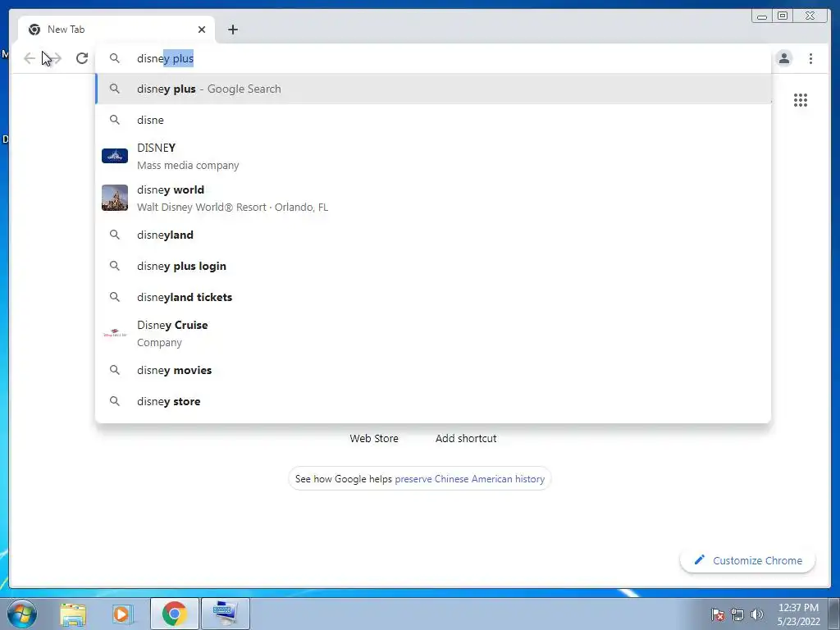Open Windows Explorer from the taskbar

pos(73,614)
